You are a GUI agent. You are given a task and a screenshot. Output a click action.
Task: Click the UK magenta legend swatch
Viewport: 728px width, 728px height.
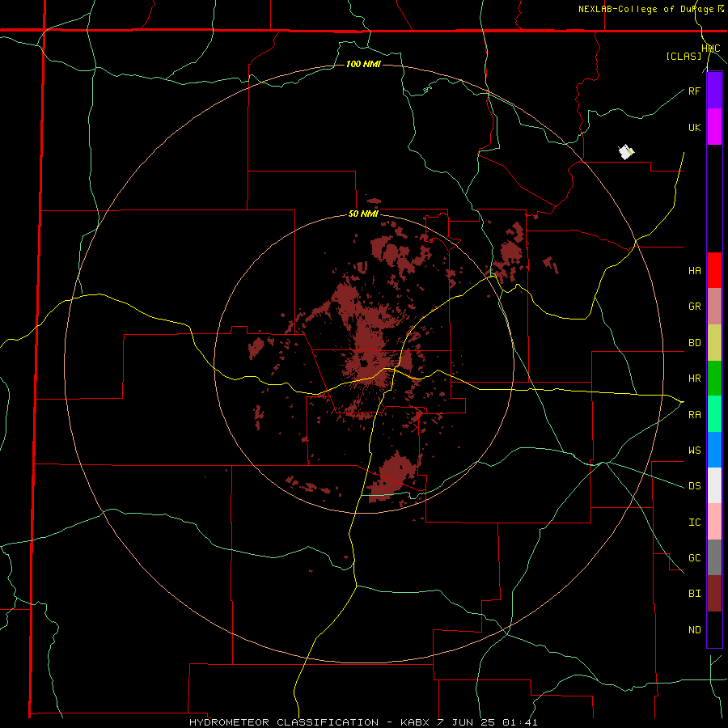(714, 127)
